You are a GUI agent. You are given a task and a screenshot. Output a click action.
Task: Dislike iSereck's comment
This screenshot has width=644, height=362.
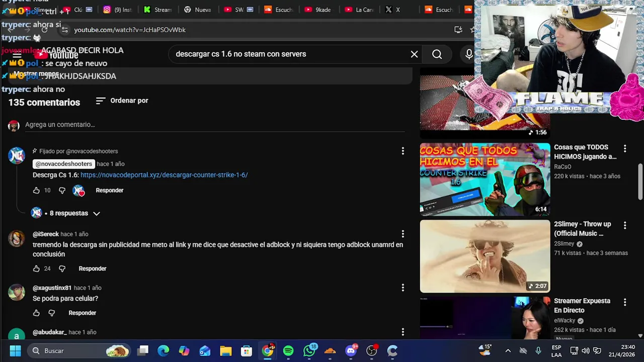62,268
